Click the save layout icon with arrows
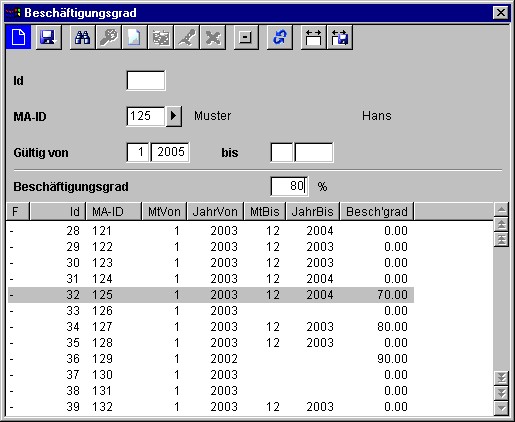The width and height of the screenshot is (515, 422). pyautogui.click(x=340, y=37)
